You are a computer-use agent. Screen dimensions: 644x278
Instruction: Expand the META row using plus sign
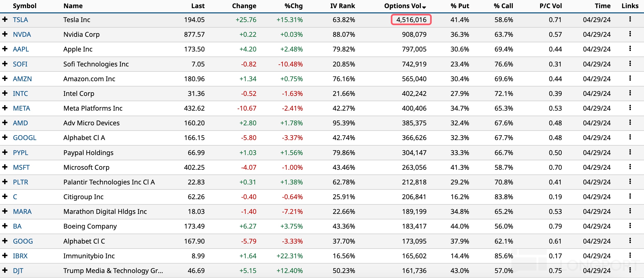tap(5, 108)
